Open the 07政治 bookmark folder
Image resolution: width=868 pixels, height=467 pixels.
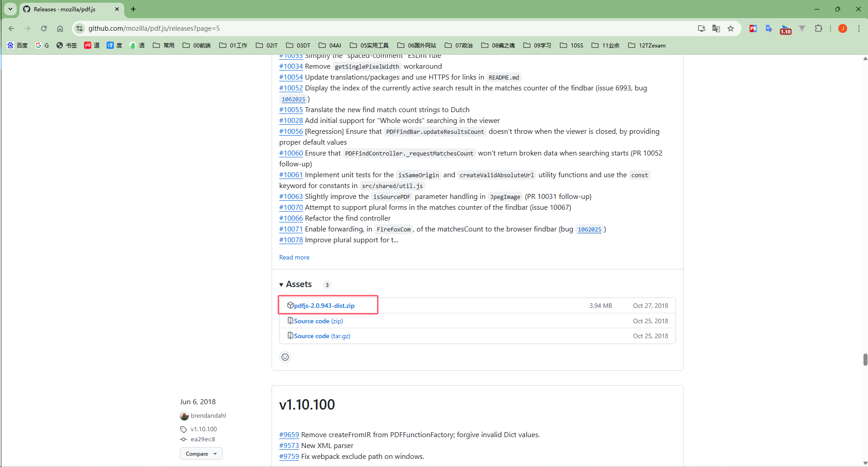(459, 45)
